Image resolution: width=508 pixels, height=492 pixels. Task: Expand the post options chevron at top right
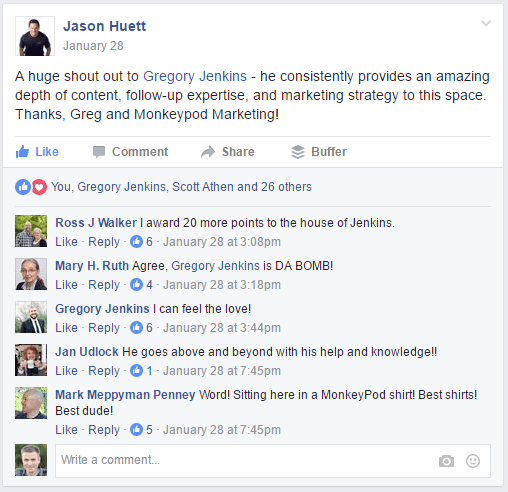click(x=486, y=23)
